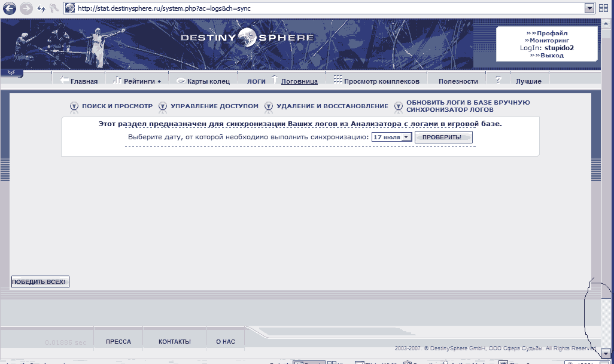Click the icon before ПОИСК И ПРОСМОТР
Viewport: 614px width, 364px height.
tap(74, 106)
